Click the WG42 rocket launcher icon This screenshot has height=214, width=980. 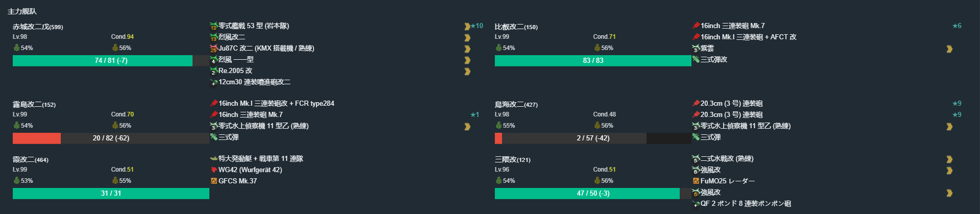213,170
